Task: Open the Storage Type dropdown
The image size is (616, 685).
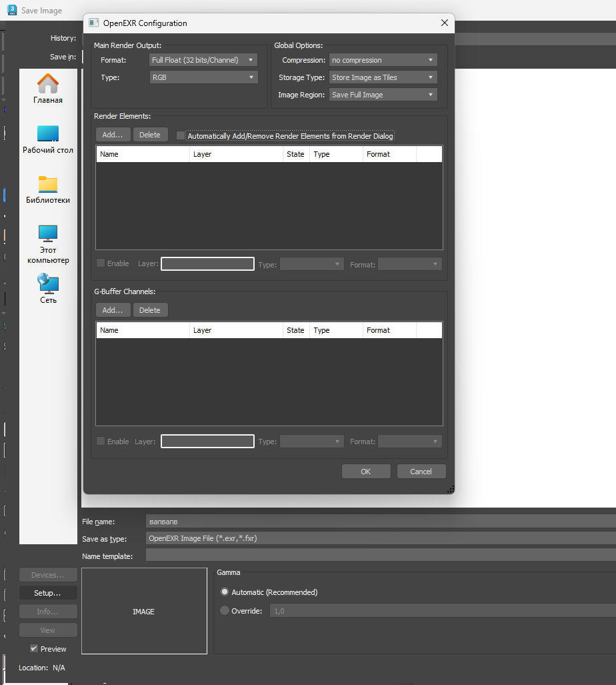Action: [383, 77]
